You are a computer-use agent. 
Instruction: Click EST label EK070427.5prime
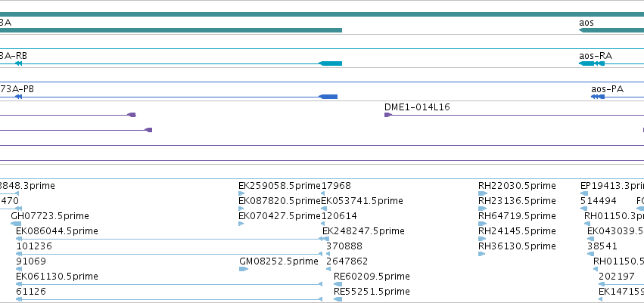[279, 216]
